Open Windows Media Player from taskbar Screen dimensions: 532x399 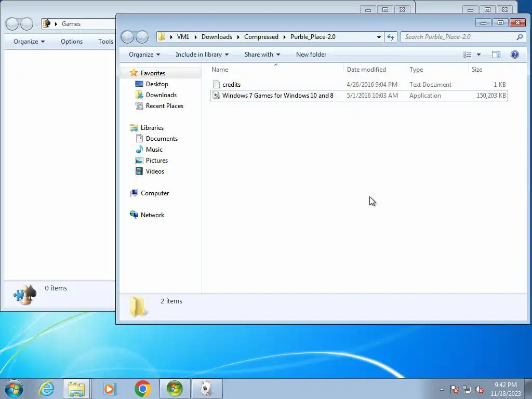click(x=110, y=389)
